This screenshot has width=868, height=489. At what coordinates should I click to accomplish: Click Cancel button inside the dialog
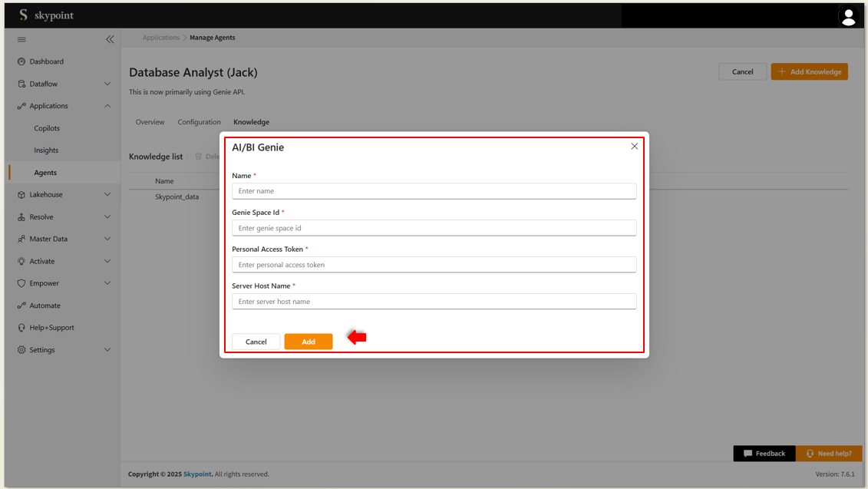256,342
